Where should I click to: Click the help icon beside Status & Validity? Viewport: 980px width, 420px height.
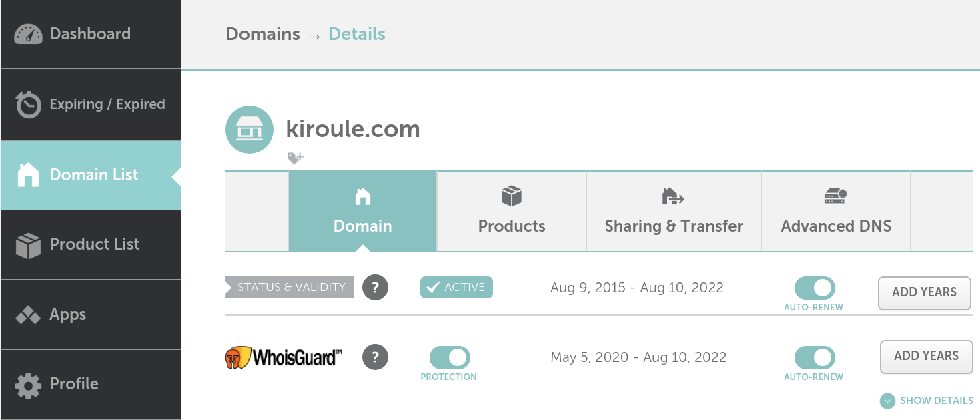tap(375, 288)
